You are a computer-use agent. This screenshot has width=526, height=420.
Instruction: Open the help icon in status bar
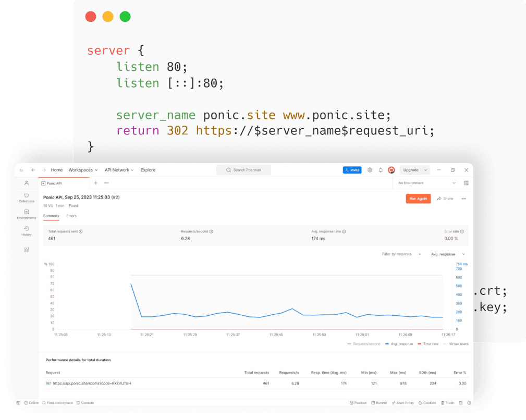point(469,403)
